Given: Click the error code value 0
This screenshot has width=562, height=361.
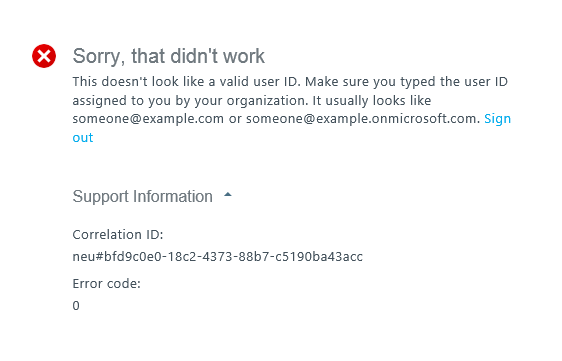Looking at the screenshot, I should tap(76, 306).
